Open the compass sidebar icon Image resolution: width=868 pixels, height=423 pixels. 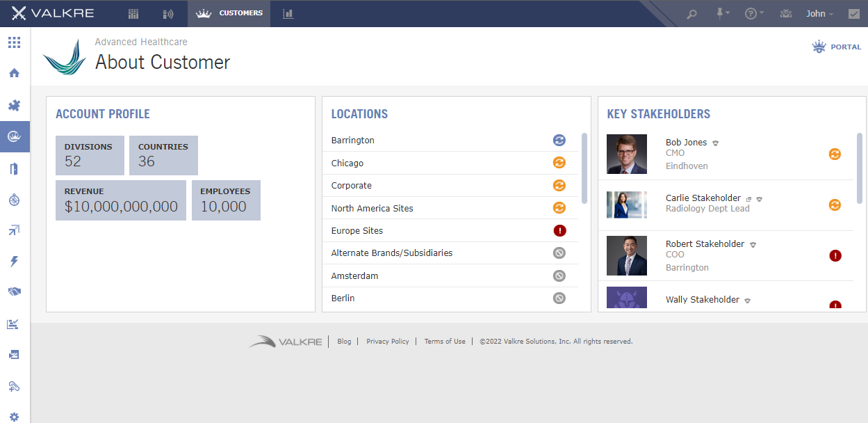point(14,200)
